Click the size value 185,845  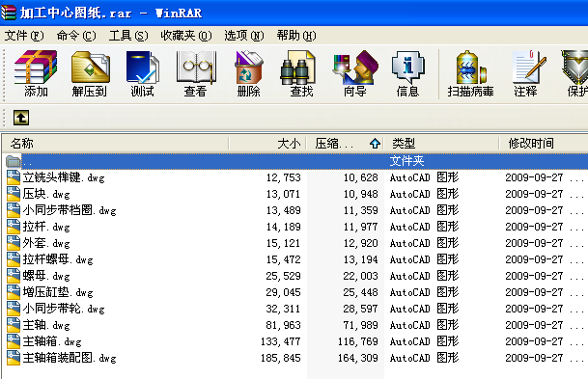coord(281,359)
